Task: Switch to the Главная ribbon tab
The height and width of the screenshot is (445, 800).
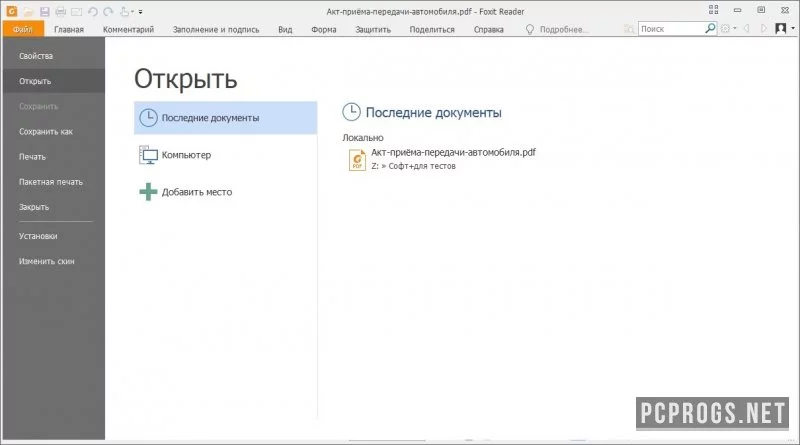Action: click(x=69, y=30)
